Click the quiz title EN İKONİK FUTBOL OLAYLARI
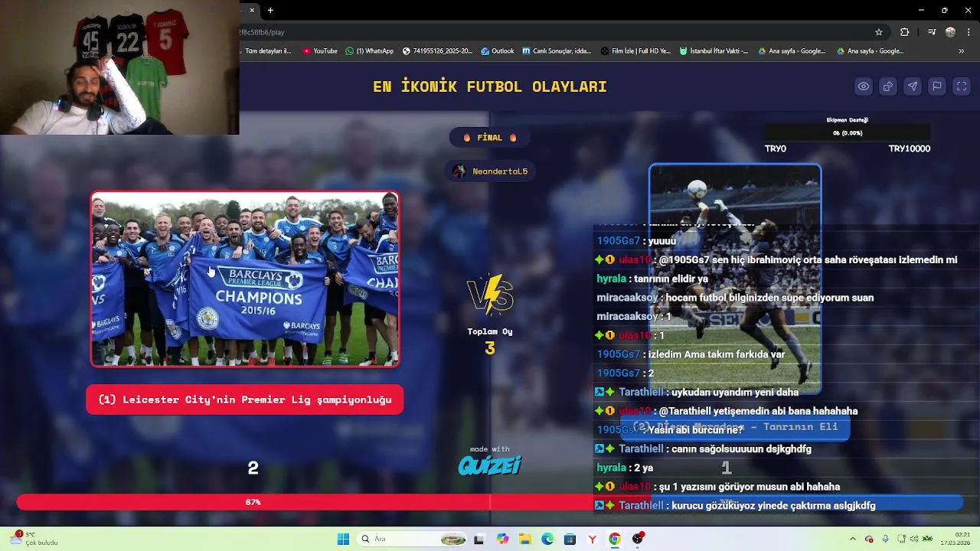 click(x=490, y=86)
